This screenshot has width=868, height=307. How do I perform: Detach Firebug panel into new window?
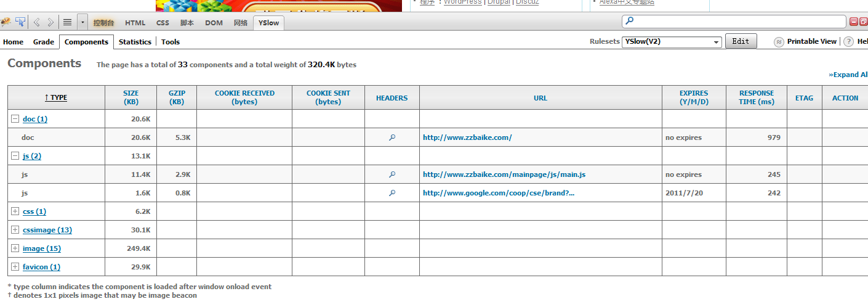[x=864, y=22]
